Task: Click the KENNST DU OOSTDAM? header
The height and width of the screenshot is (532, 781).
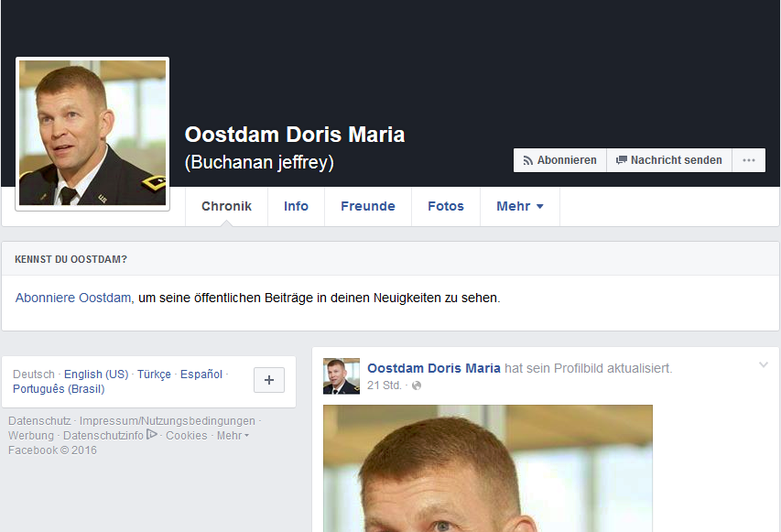Action: (x=71, y=259)
